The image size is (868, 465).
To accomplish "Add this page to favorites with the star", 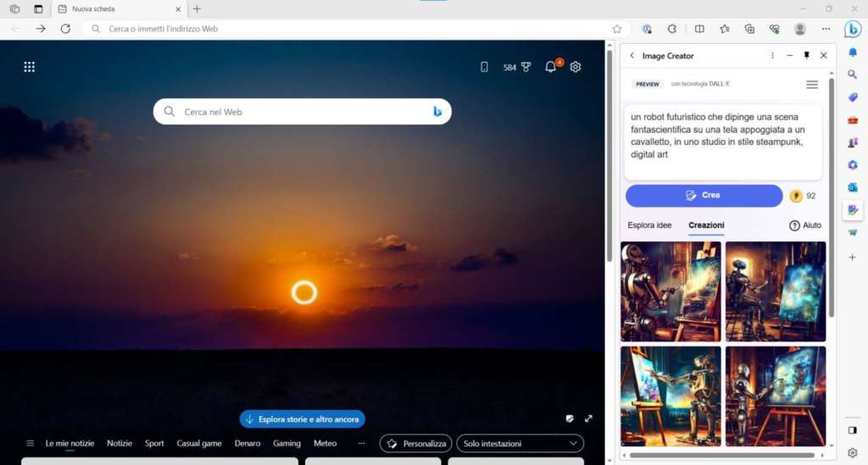I will (x=617, y=29).
